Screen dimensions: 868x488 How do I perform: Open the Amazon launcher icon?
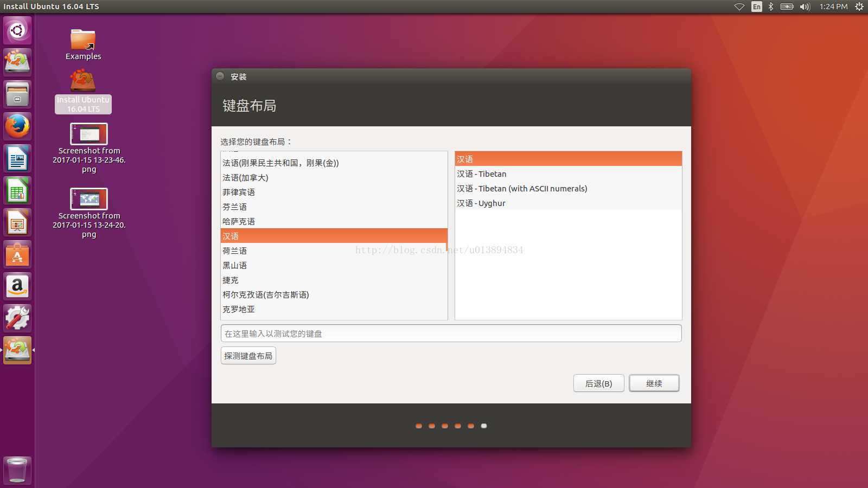tap(17, 286)
